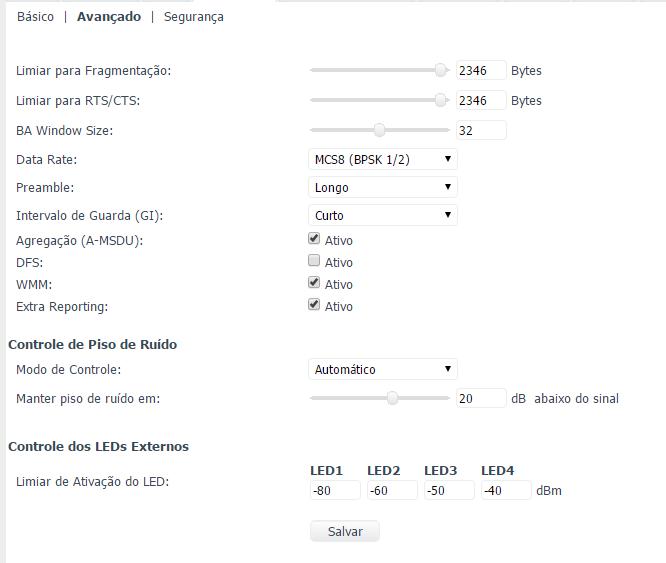
Task: Open the Modo de Controle dropdown
Action: (382, 369)
